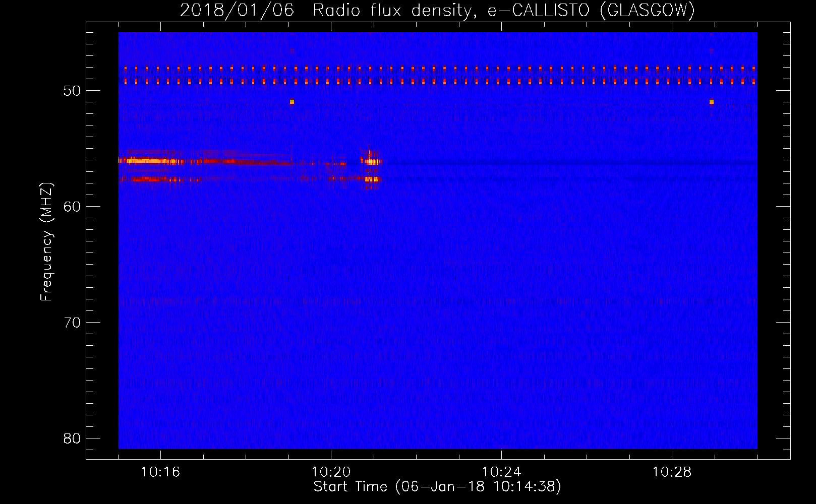Click the 70 frequency tick label

[x=73, y=323]
